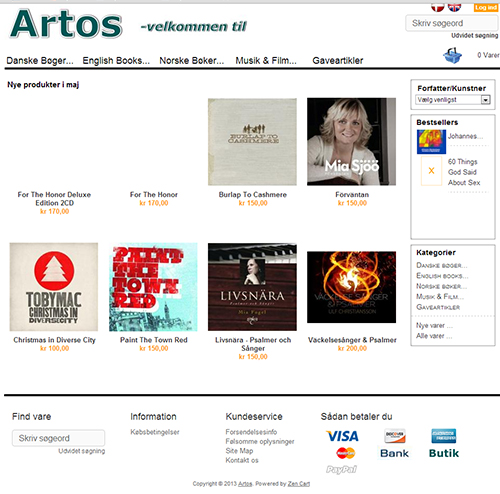Open the Købsbetingelser link
The width and height of the screenshot is (500, 494).
pos(155,432)
